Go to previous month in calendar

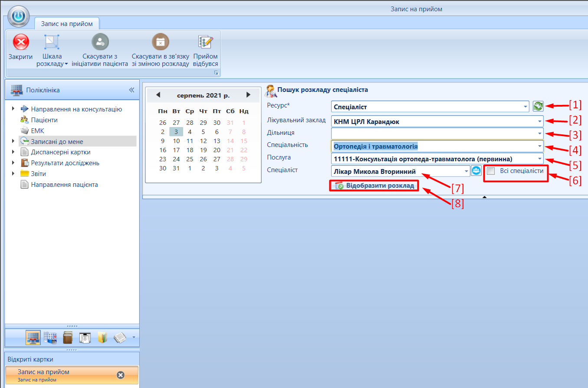coord(158,95)
